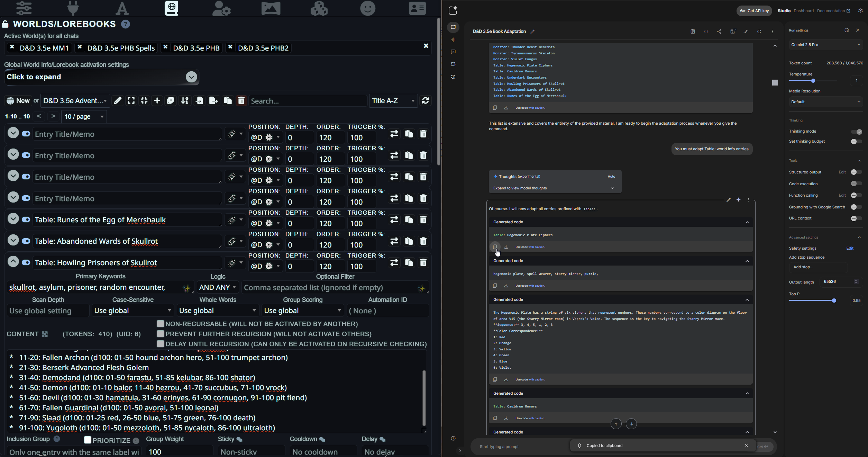
Task: Enable Grounding with Google Search
Action: coord(857,207)
